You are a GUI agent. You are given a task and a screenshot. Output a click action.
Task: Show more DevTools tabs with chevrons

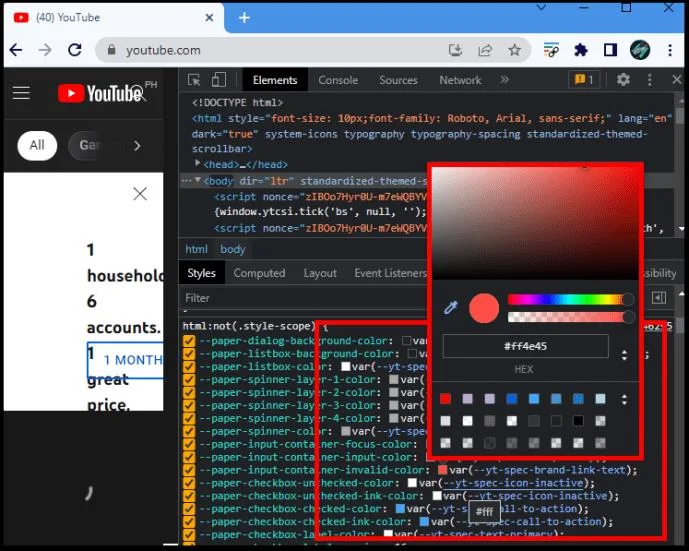pyautogui.click(x=504, y=80)
